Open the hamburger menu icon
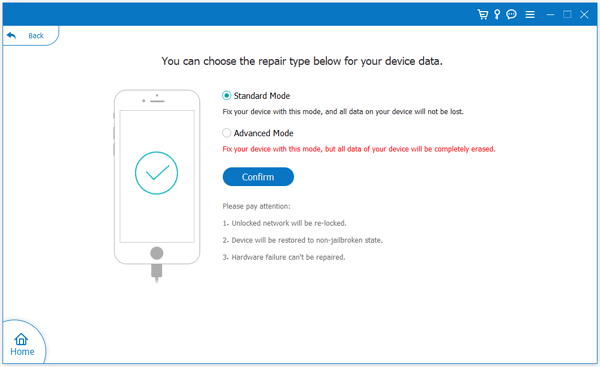Screen dimensions: 600x367 530,15
